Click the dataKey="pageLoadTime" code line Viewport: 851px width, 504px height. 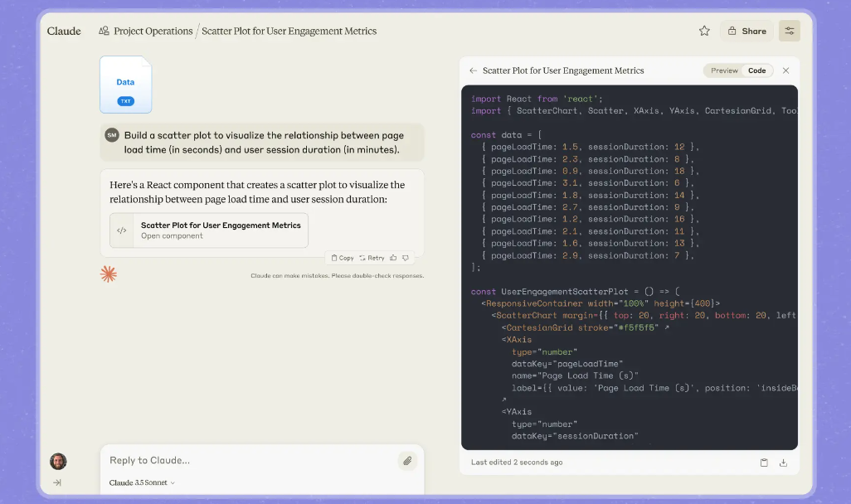[x=567, y=363]
